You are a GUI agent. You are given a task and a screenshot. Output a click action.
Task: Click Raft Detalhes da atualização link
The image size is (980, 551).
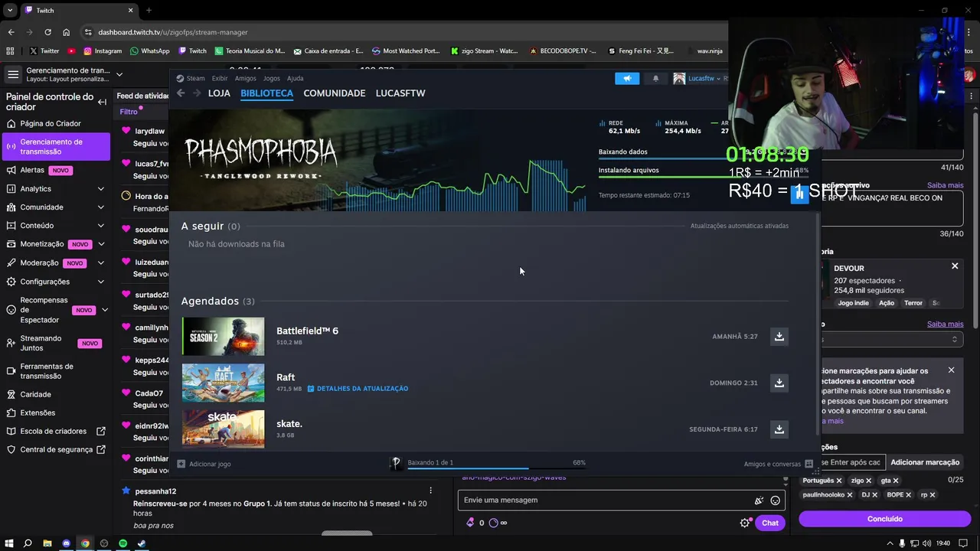358,389
